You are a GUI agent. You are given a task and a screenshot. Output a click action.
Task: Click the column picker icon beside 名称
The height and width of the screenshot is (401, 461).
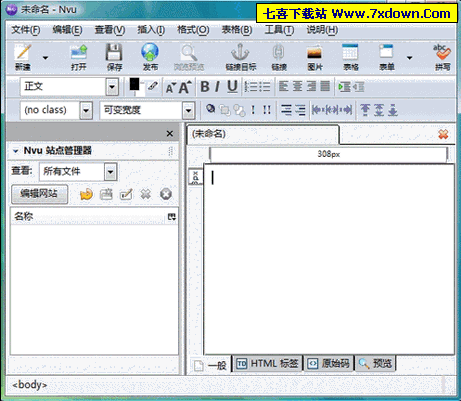pos(171,217)
